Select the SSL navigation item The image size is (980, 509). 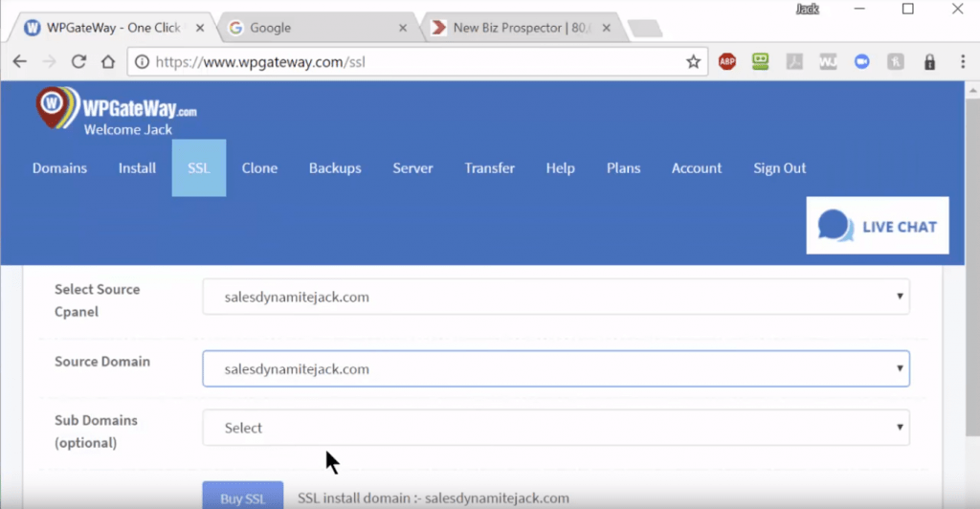(x=199, y=168)
